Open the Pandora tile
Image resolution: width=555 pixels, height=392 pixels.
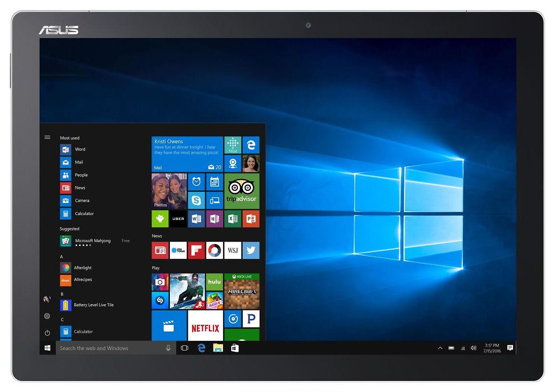click(251, 319)
